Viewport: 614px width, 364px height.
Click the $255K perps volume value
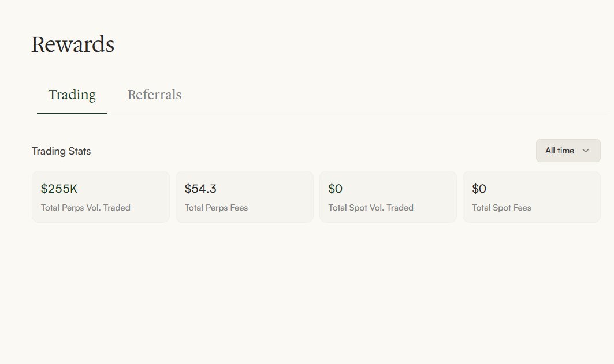coord(59,189)
